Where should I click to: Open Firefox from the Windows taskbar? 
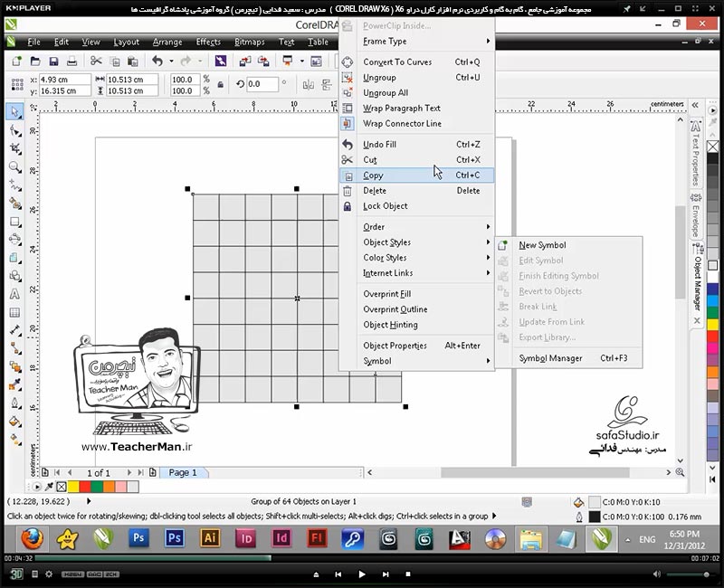tap(32, 538)
